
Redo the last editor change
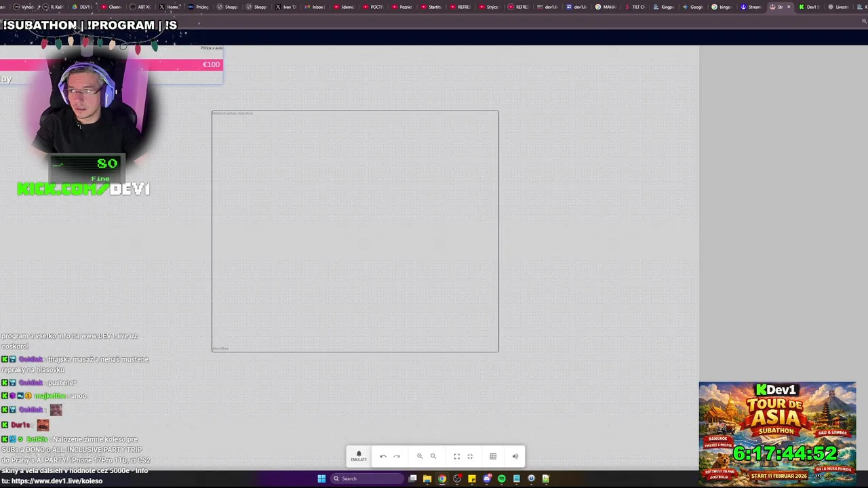pos(397,456)
